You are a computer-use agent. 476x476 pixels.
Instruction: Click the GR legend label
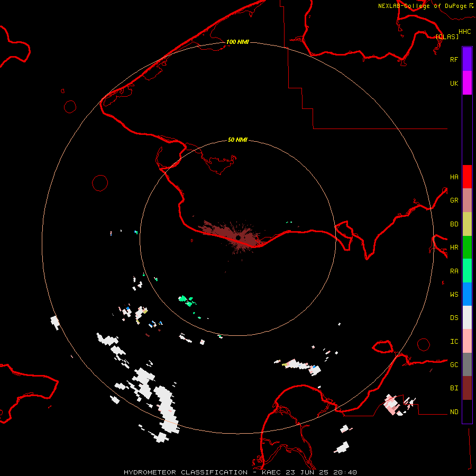[454, 200]
